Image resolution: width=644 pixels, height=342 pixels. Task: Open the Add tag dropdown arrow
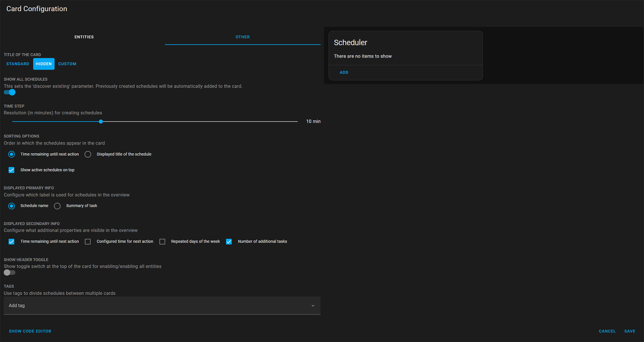click(313, 306)
